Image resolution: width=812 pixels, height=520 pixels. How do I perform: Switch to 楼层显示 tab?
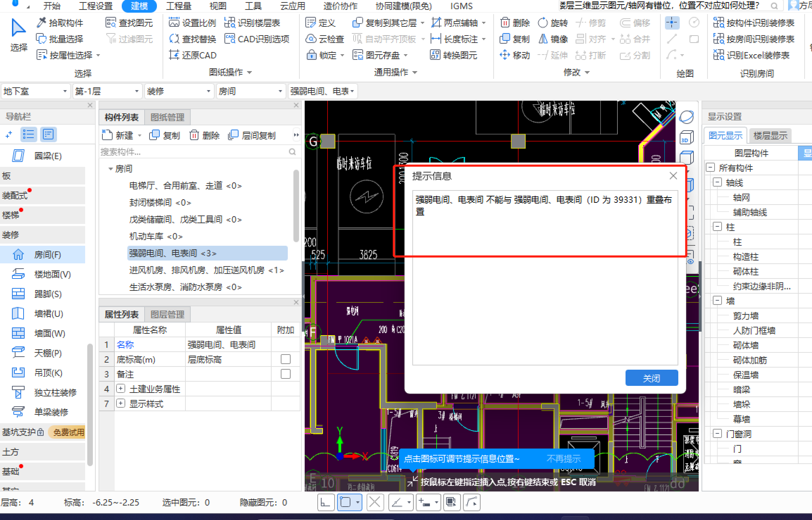coord(770,136)
